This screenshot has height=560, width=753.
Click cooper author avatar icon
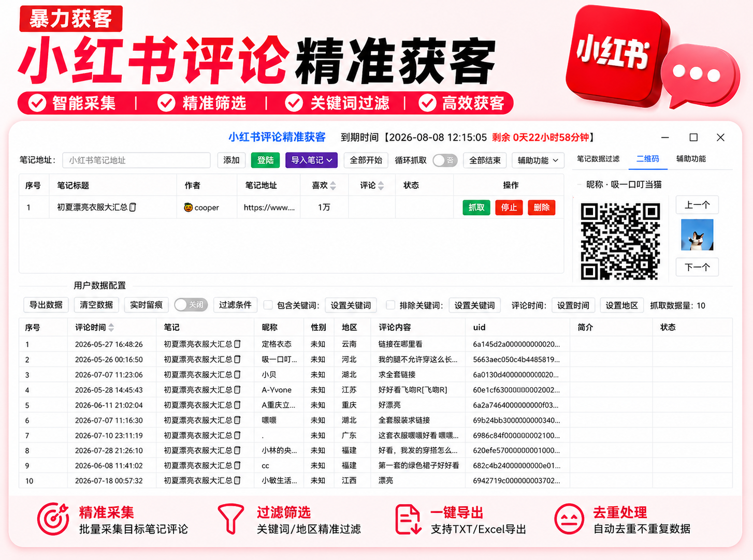coord(189,208)
